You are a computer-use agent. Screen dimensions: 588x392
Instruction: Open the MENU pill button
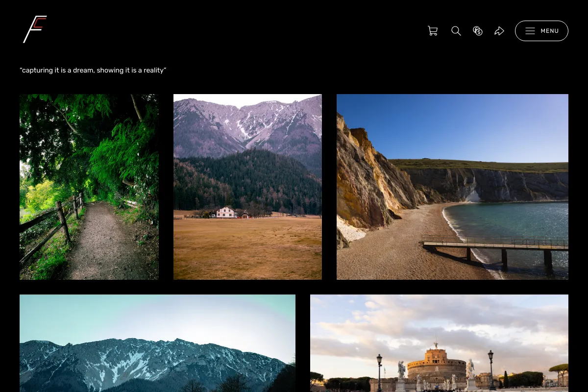(x=541, y=31)
